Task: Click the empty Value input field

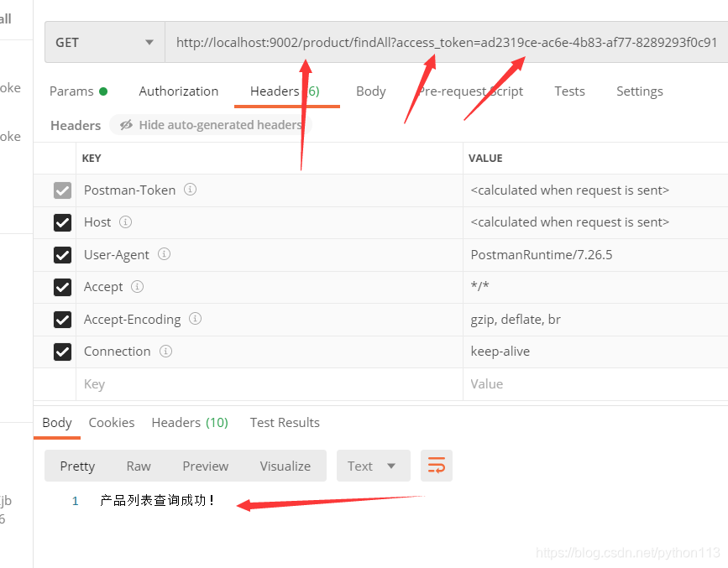Action: click(x=595, y=384)
